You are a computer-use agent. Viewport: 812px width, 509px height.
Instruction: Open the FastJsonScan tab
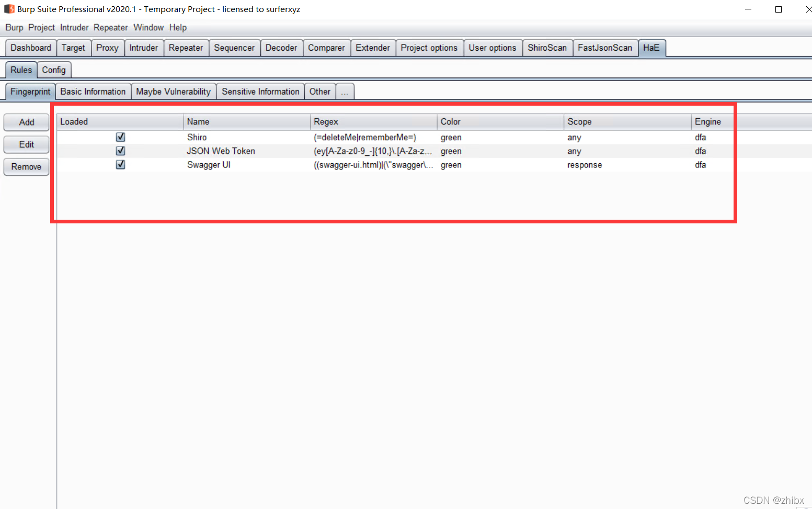click(605, 48)
